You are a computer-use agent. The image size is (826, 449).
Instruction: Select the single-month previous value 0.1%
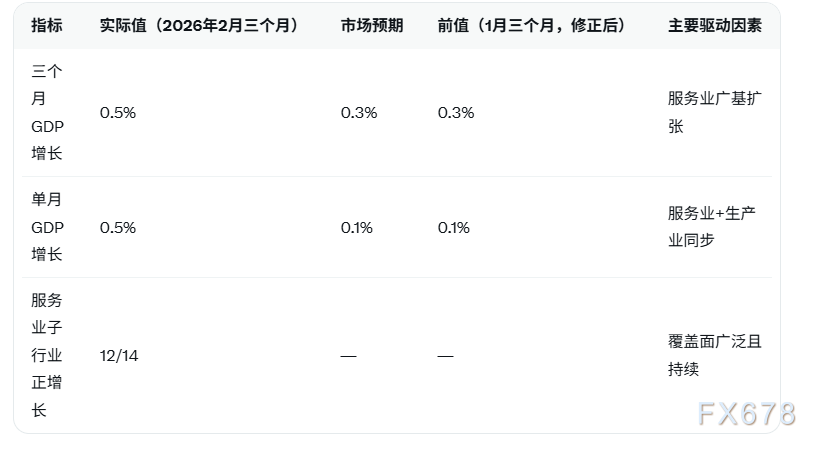click(453, 227)
